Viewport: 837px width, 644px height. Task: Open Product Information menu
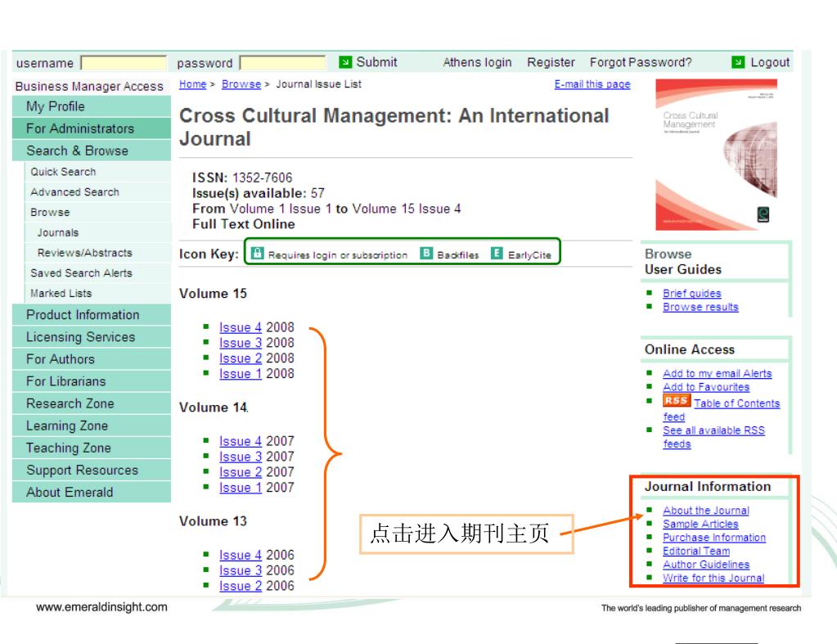click(x=92, y=315)
